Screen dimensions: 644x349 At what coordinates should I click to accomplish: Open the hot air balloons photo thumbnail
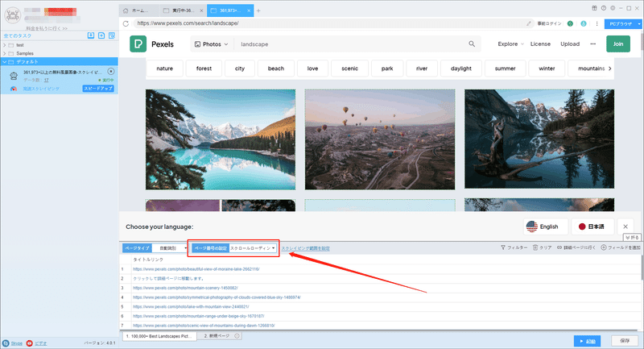[x=380, y=139]
